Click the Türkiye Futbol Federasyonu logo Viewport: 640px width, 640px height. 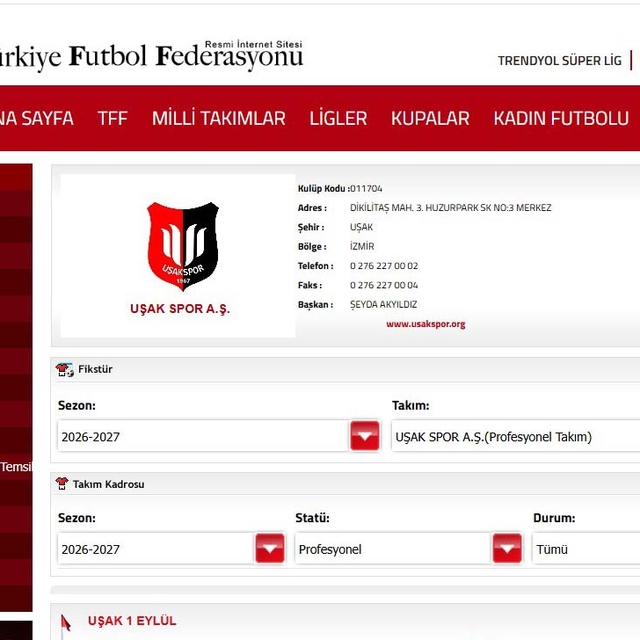[x=151, y=56]
